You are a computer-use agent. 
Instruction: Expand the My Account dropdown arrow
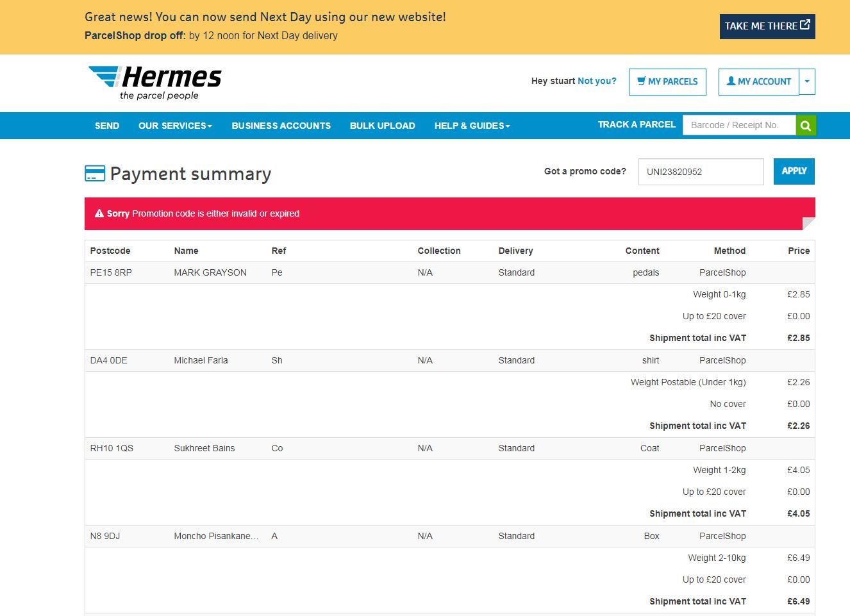click(x=807, y=82)
